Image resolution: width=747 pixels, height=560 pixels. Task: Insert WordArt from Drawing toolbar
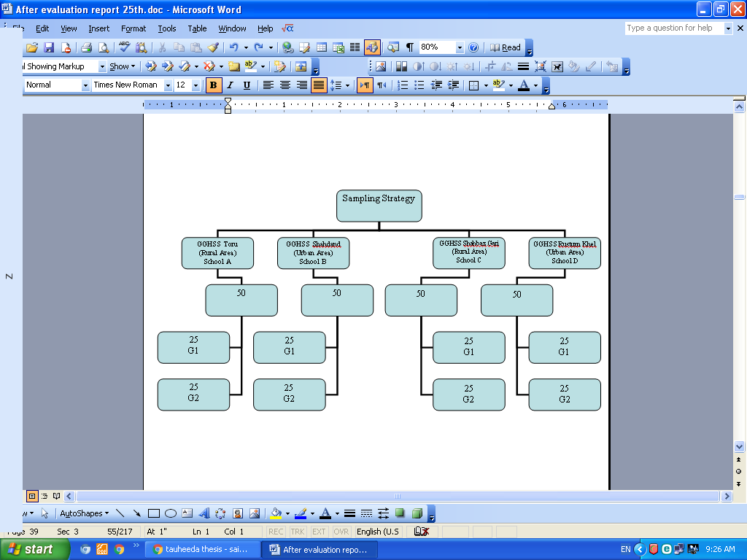tap(204, 513)
